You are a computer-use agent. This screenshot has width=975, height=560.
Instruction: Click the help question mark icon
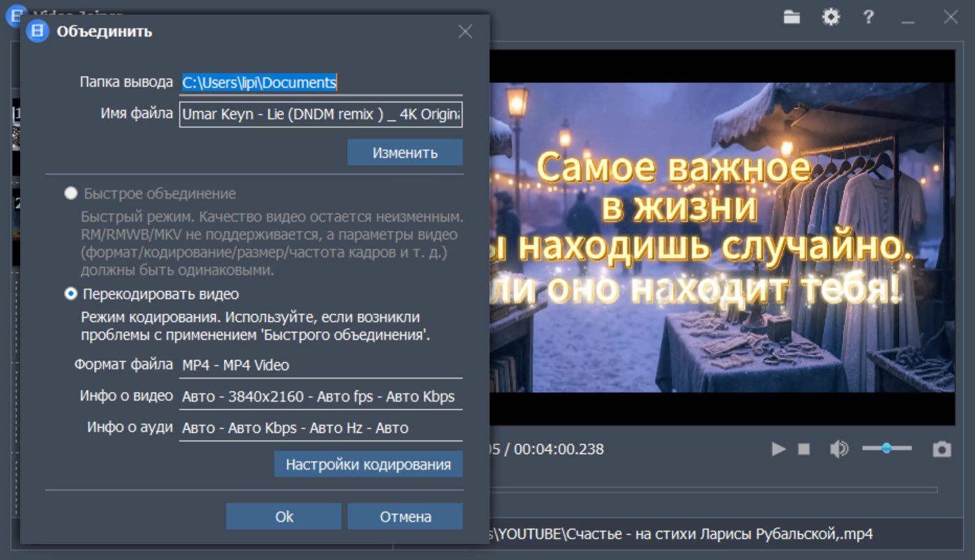tap(868, 17)
